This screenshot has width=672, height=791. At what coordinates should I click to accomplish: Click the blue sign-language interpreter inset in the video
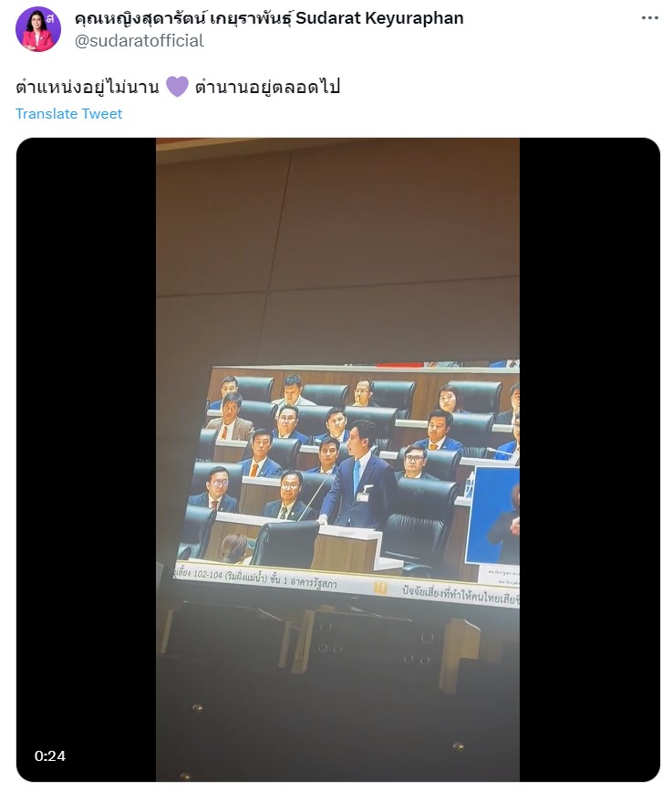(493, 515)
